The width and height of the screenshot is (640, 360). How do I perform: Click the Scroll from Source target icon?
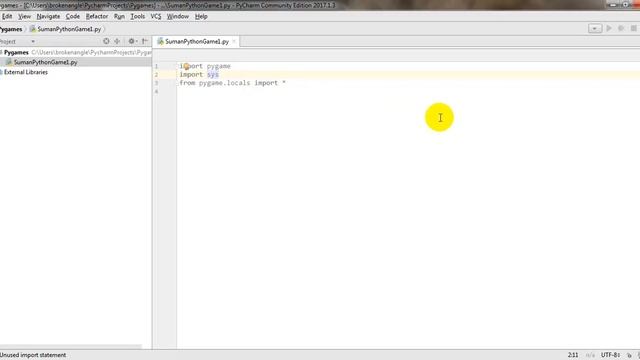coord(106,41)
